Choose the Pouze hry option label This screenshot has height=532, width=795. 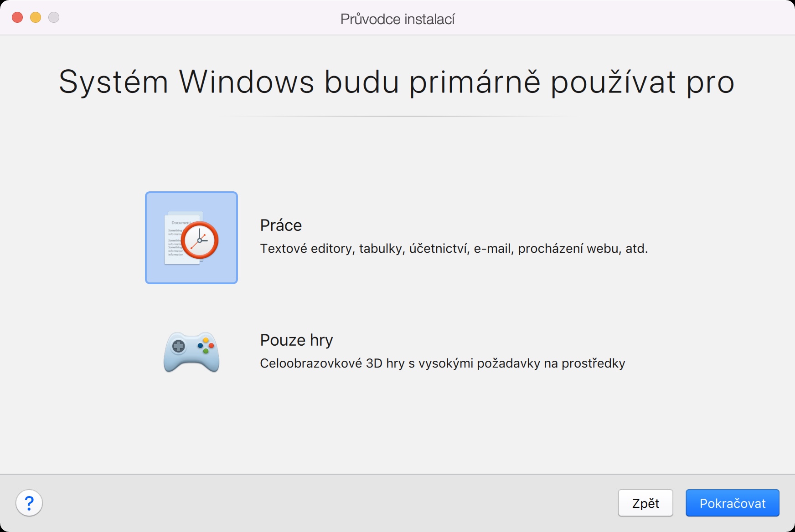pyautogui.click(x=296, y=340)
